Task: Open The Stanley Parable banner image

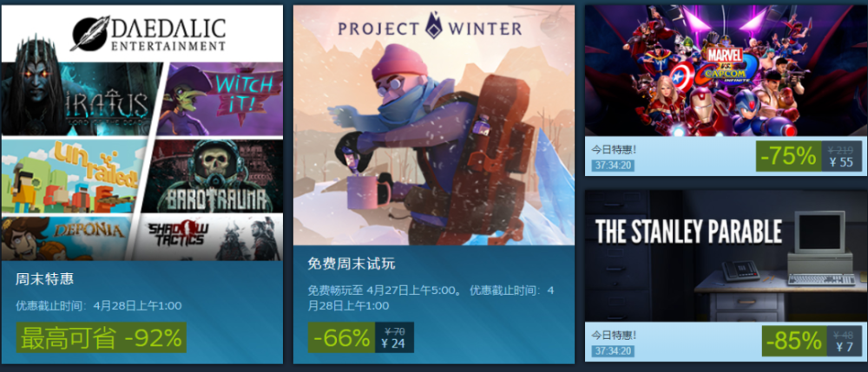Action: [x=726, y=256]
